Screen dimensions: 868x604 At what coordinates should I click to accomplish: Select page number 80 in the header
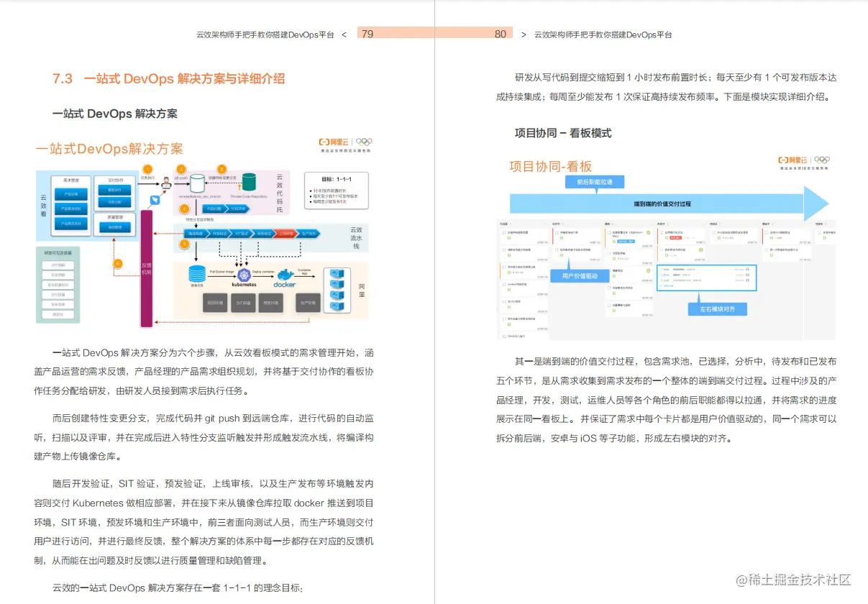[501, 34]
